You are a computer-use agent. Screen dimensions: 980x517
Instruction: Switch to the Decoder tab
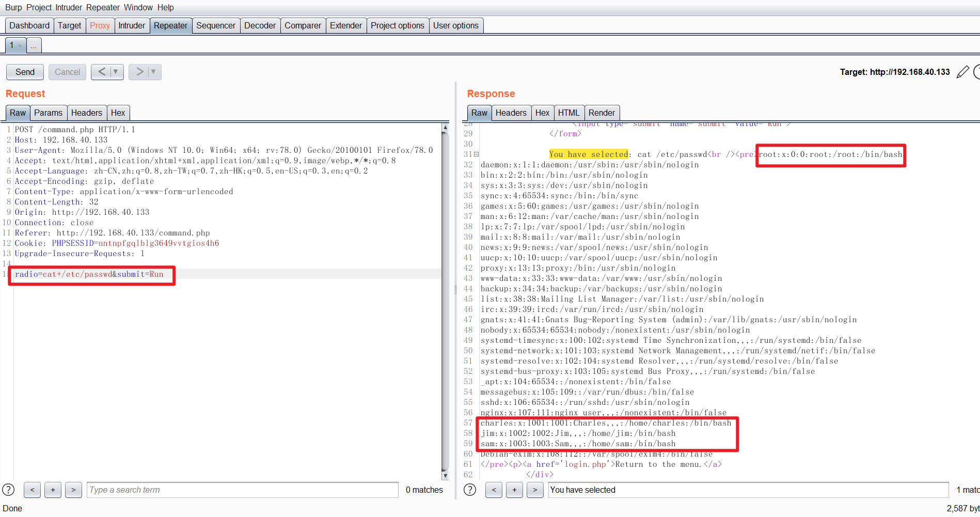click(260, 26)
